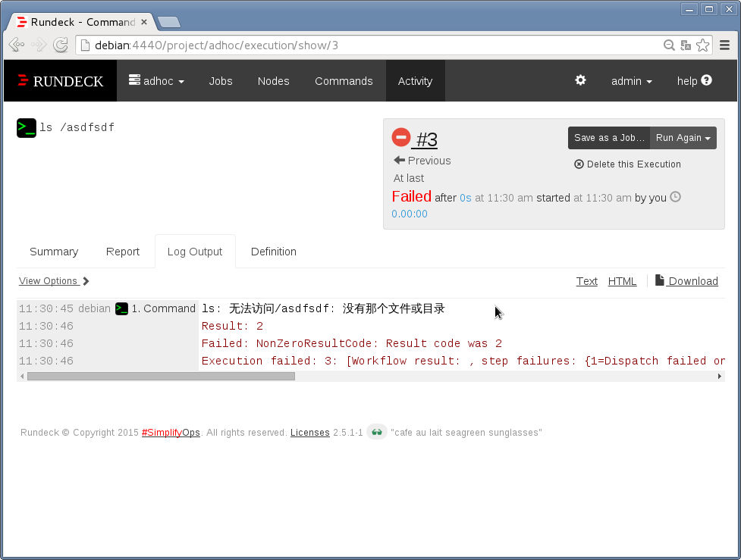
Task: Open the configuration gear icon
Action: (x=580, y=80)
